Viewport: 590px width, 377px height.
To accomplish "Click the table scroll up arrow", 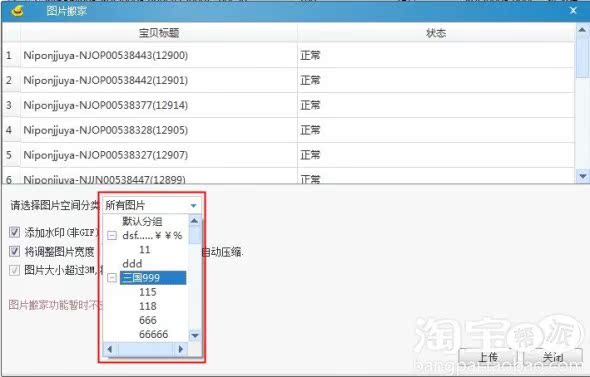I will click(x=582, y=30).
